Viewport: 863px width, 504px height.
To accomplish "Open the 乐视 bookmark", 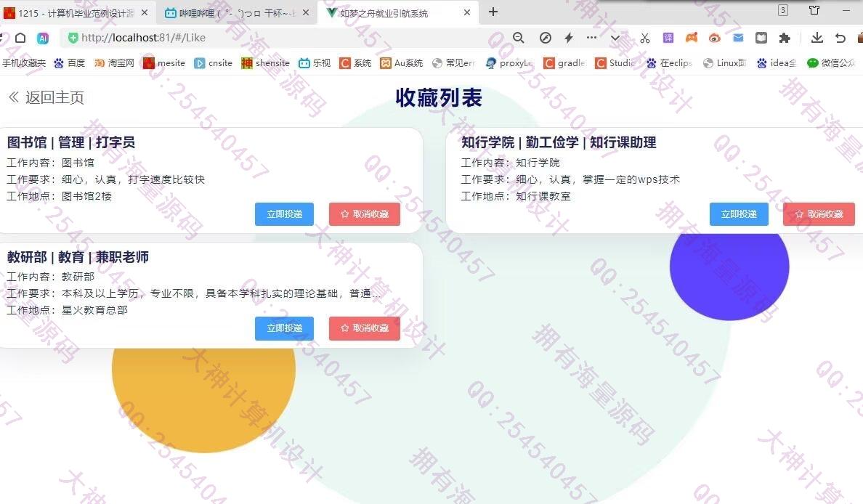I will pos(315,63).
